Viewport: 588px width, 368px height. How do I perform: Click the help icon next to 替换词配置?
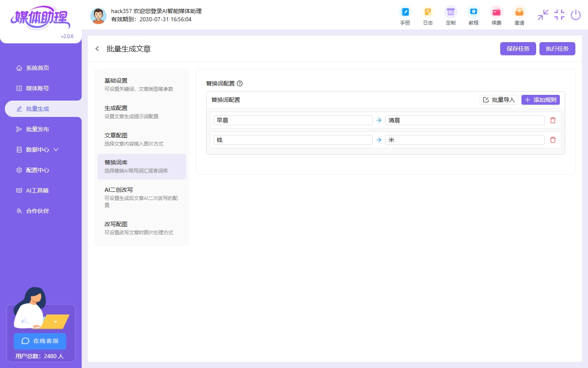(x=240, y=83)
